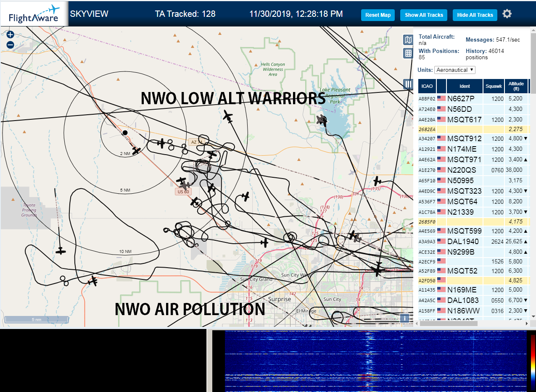Click the TA Tracked: 128 counter
536x392 pixels.
185,14
